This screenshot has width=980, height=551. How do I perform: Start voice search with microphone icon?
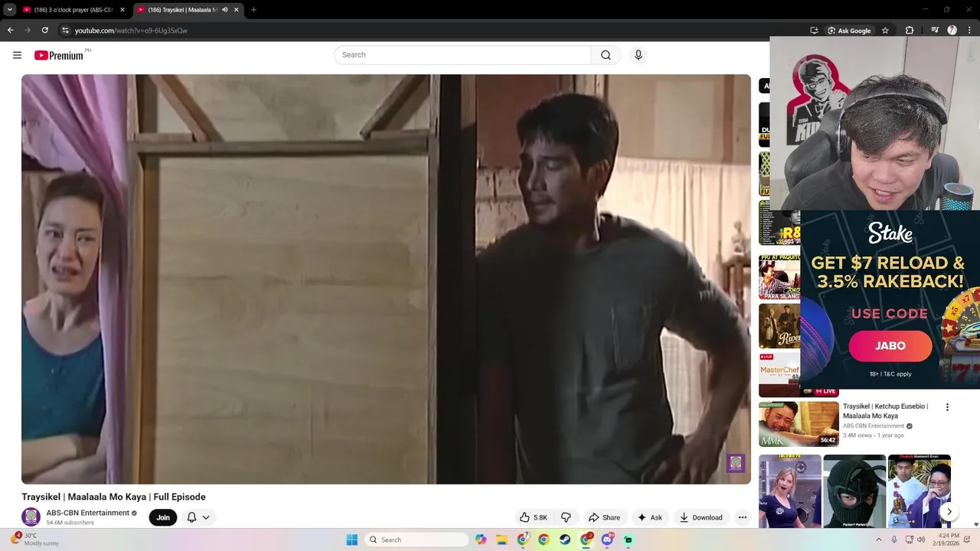click(x=639, y=55)
